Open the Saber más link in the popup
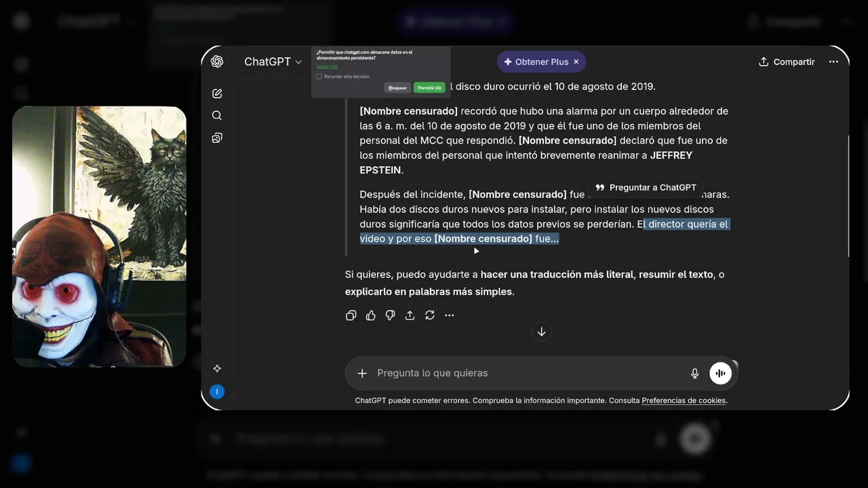 pos(327,66)
